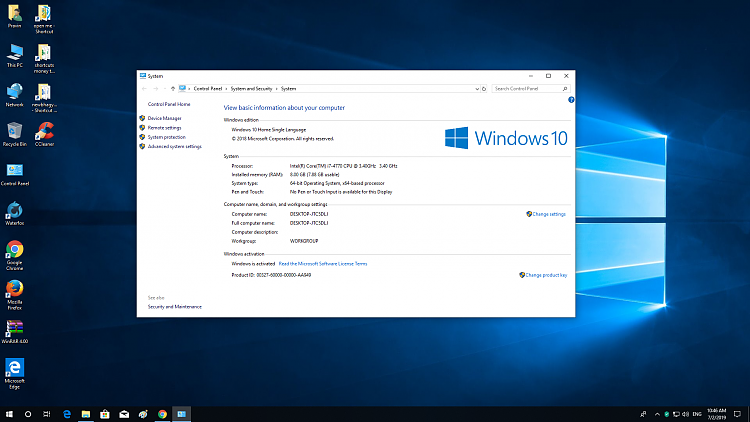Select the Control Panel desktop icon
This screenshot has width=750, height=422.
click(x=15, y=174)
